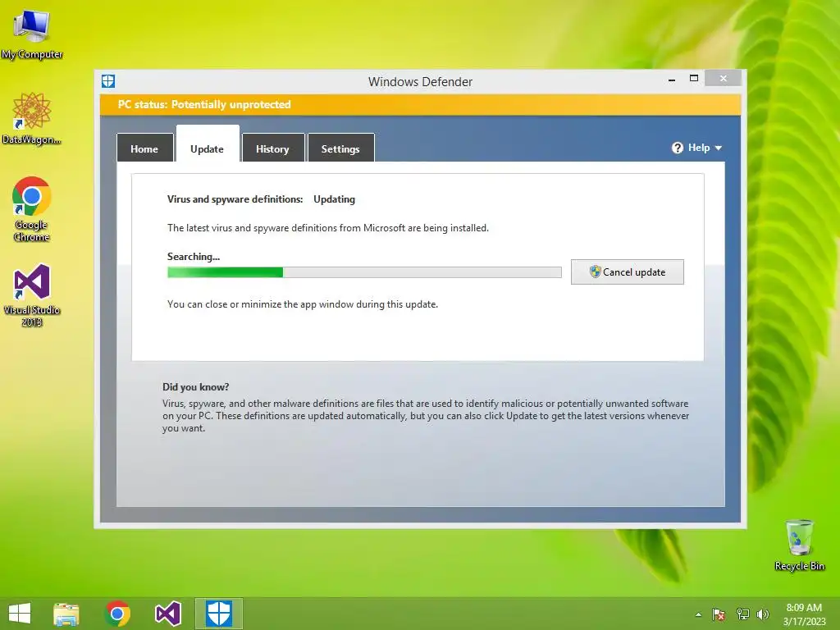Maximize the Windows Defender window

694,79
